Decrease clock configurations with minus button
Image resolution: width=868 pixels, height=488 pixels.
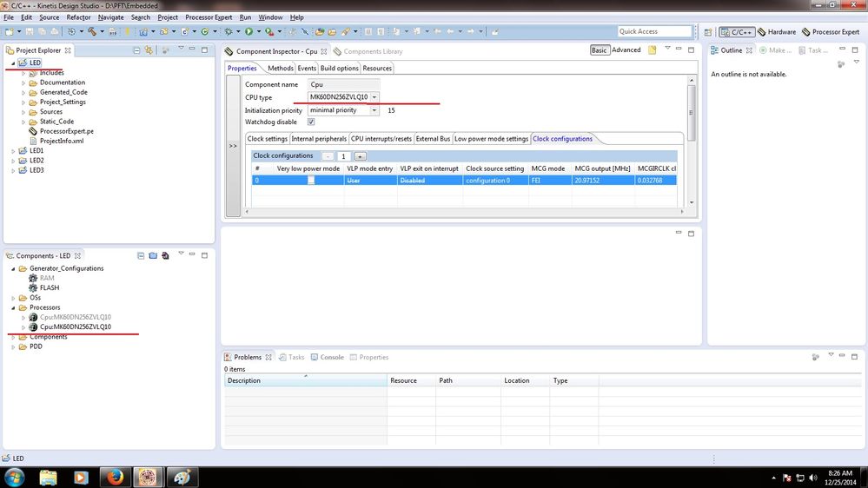tap(328, 156)
